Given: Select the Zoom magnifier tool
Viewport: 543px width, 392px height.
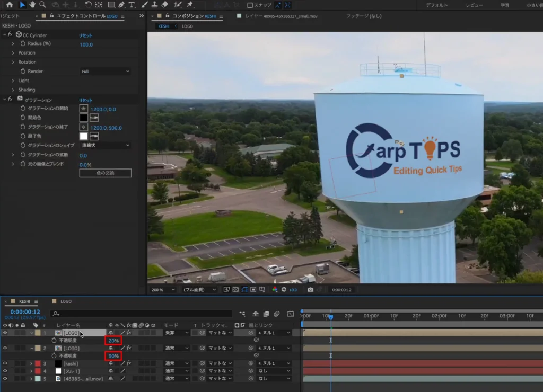Looking at the screenshot, I should pos(42,5).
